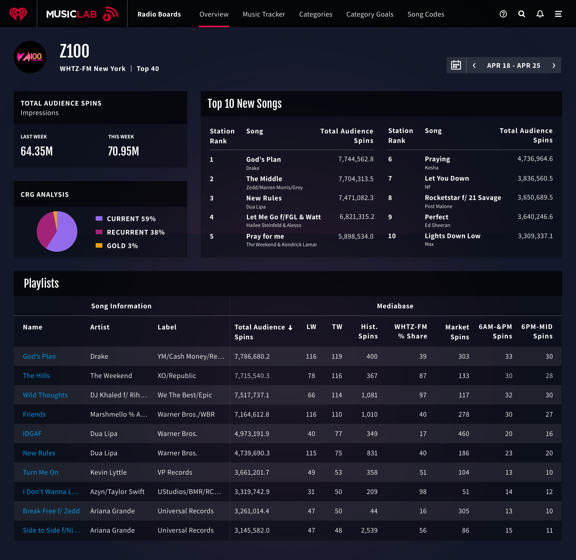
Task: Click the MusicLab logo
Action: [x=82, y=14]
